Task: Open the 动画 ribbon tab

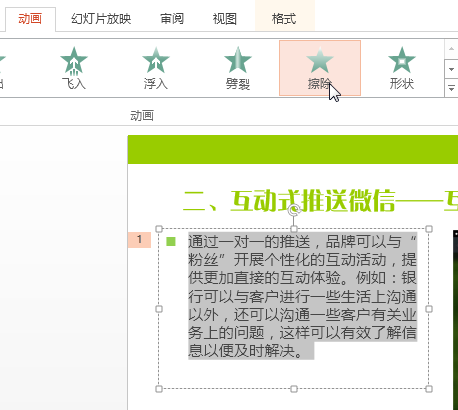Action: [30, 19]
